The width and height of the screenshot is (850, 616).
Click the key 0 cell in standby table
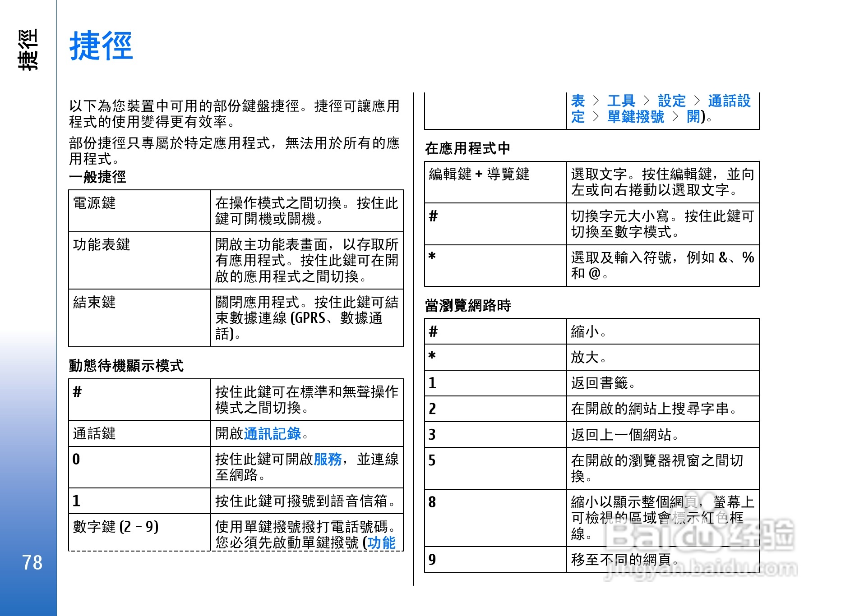pyautogui.click(x=140, y=467)
